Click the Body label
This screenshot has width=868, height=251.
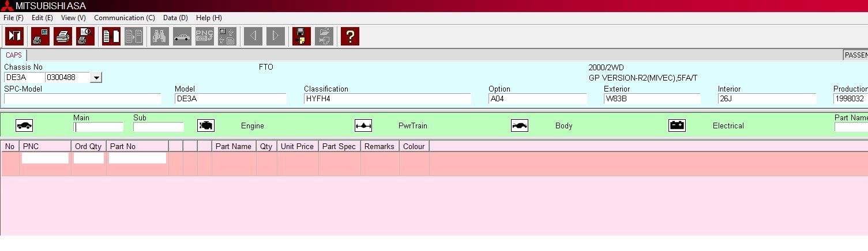tap(564, 126)
